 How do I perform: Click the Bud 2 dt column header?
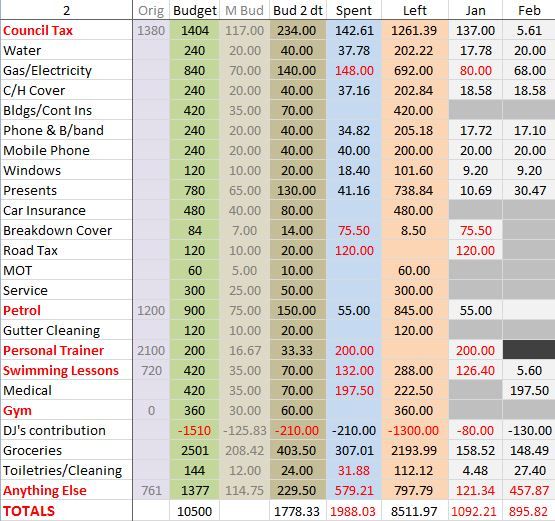[298, 11]
